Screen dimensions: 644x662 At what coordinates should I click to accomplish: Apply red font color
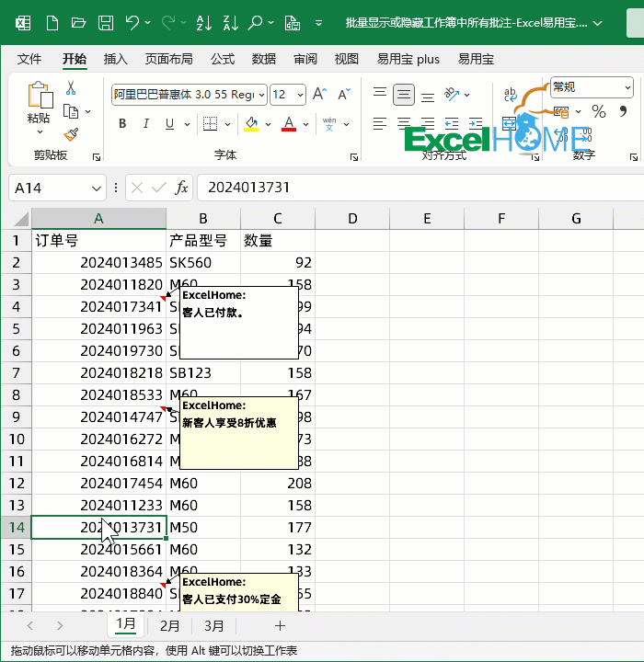tap(289, 124)
